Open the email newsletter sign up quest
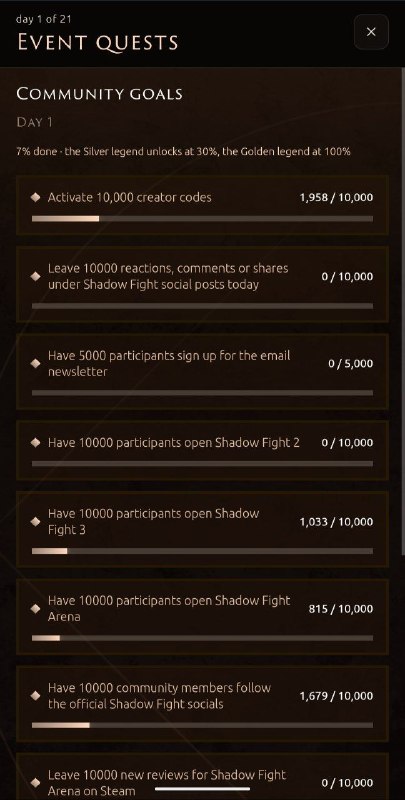Screen dimensions: 405x800 click(x=202, y=371)
